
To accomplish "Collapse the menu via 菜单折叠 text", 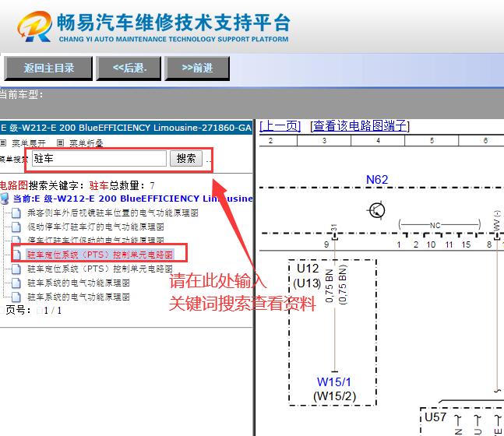I will [x=86, y=143].
